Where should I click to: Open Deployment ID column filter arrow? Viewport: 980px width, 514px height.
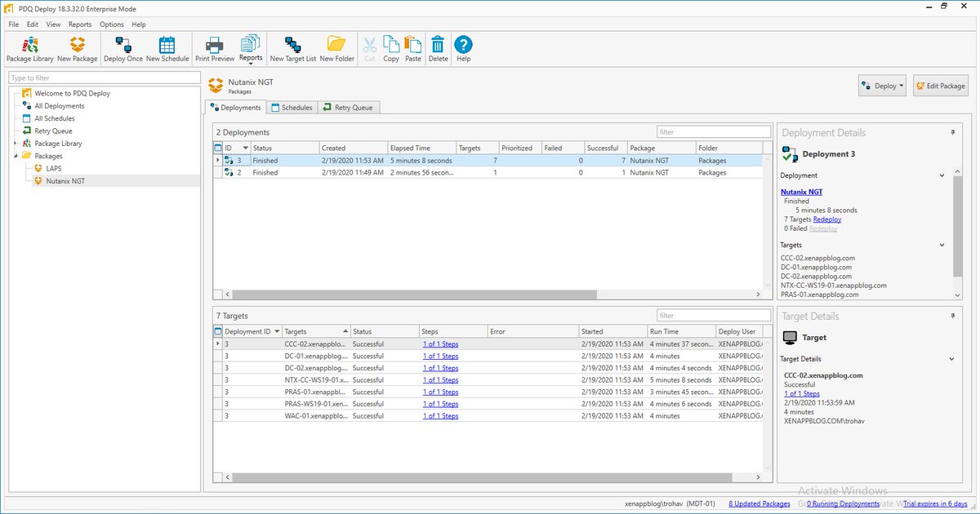278,331
